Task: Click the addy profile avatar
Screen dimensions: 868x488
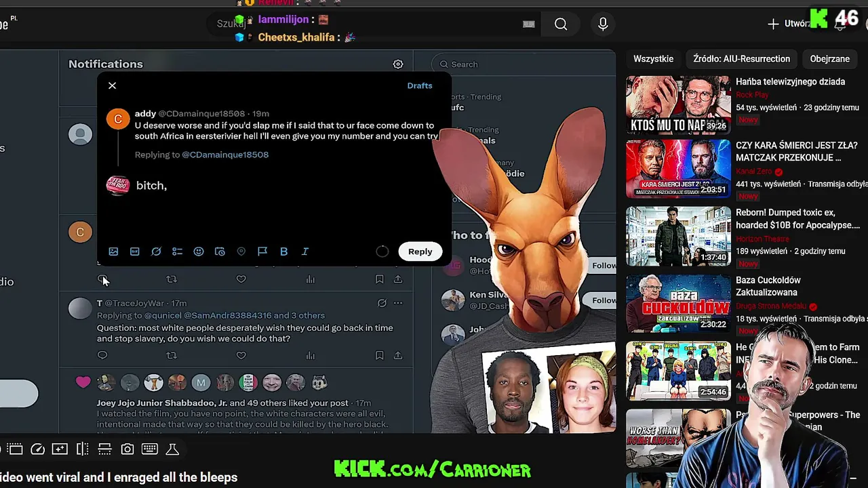Action: (x=118, y=119)
